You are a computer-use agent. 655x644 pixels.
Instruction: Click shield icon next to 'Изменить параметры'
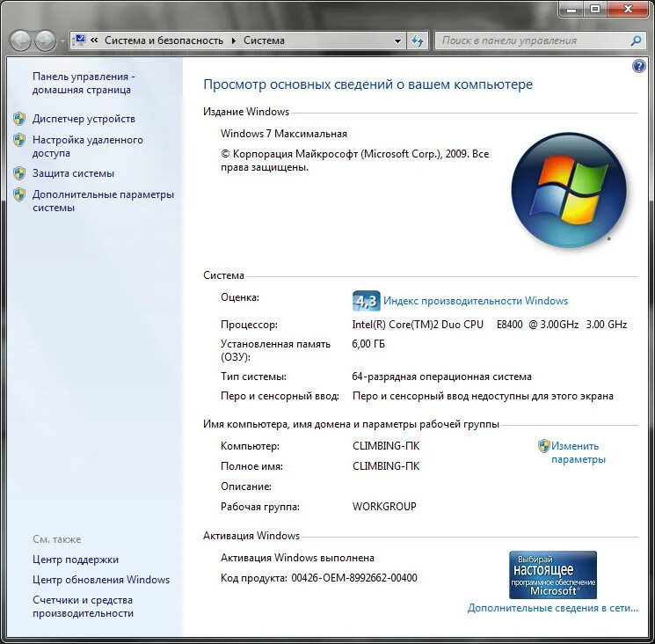[544, 446]
